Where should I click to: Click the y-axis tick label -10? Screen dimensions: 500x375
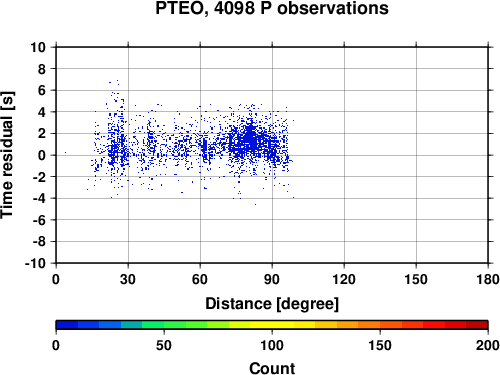(35, 263)
